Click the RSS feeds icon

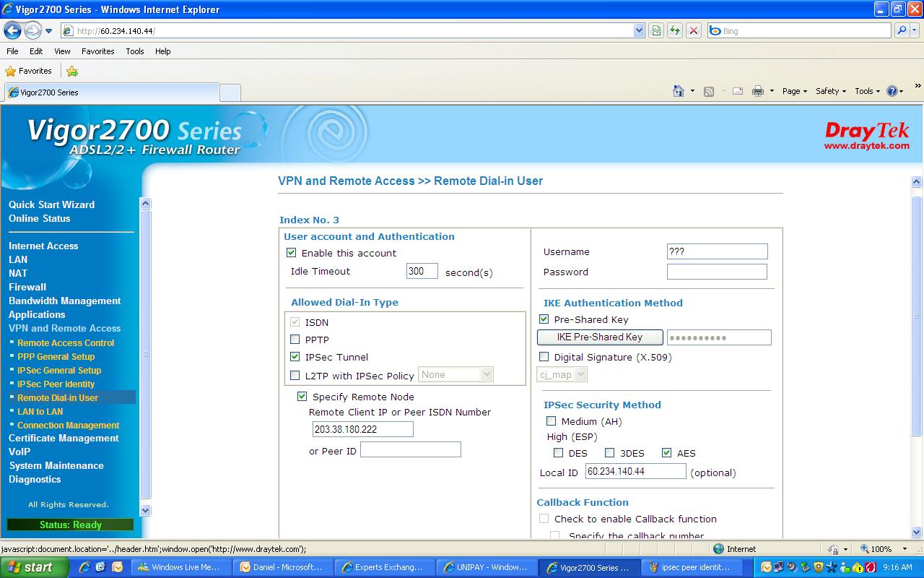709,91
